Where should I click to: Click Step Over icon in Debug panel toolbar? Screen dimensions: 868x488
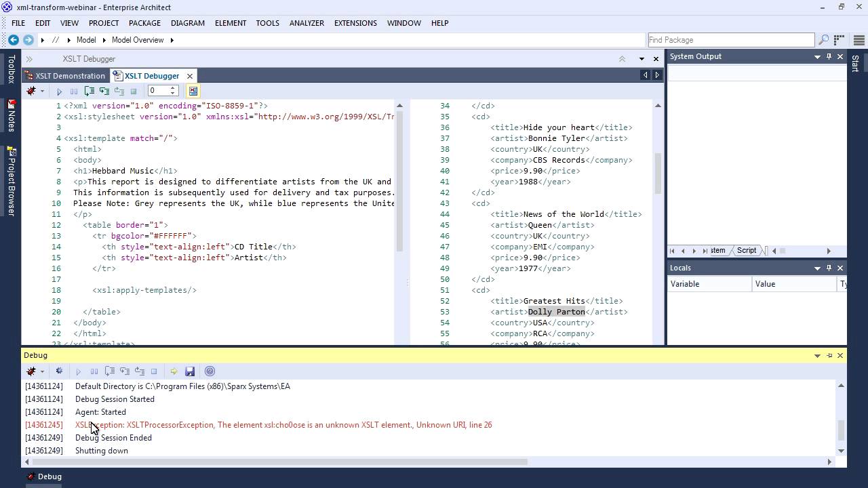[110, 371]
